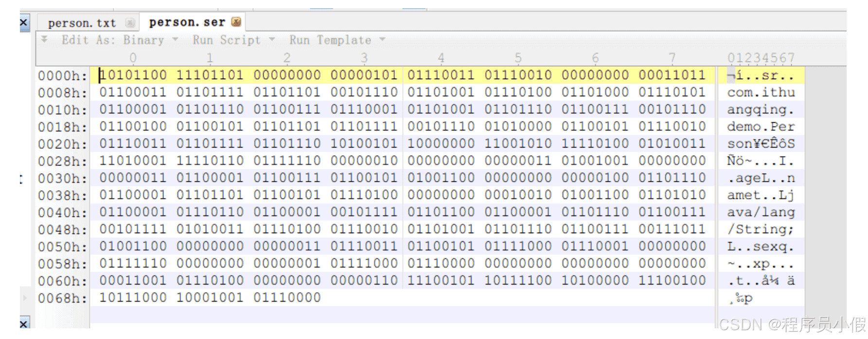Image resolution: width=868 pixels, height=339 pixels.
Task: Expand the Run Template dropdown
Action: (x=337, y=40)
